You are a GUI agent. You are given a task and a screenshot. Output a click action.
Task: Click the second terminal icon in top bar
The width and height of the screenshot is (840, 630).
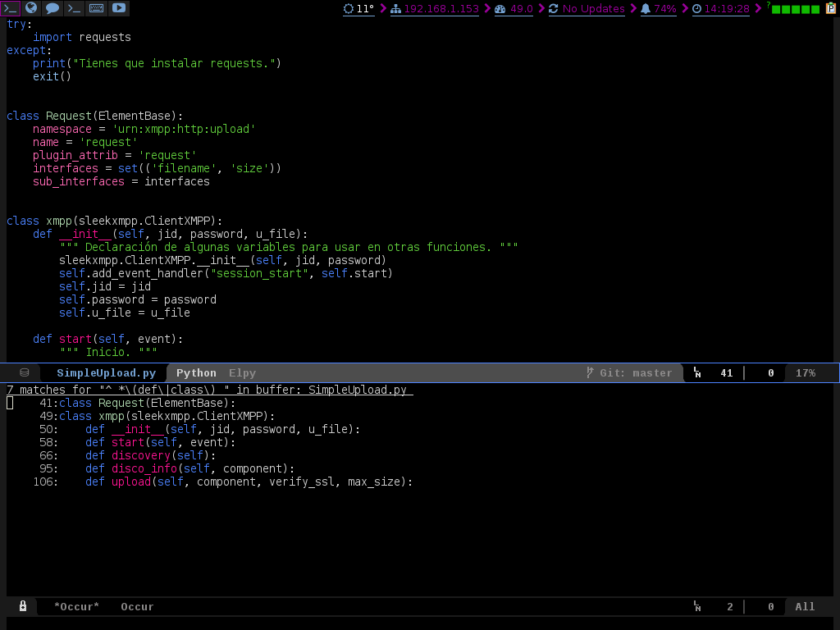click(75, 8)
